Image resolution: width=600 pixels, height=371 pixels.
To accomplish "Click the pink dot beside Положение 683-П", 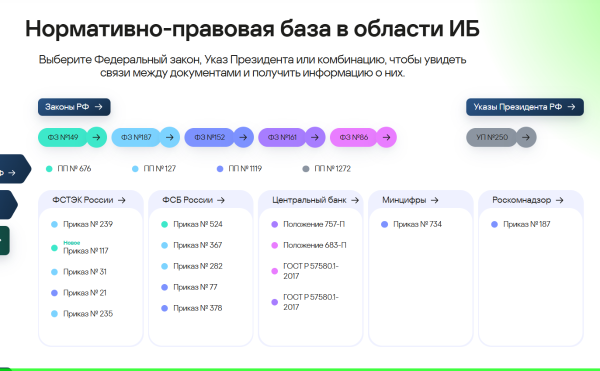I will point(274,245).
